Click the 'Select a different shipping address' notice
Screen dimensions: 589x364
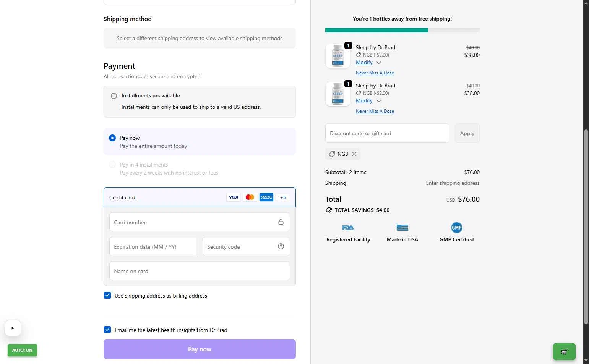click(x=200, y=38)
